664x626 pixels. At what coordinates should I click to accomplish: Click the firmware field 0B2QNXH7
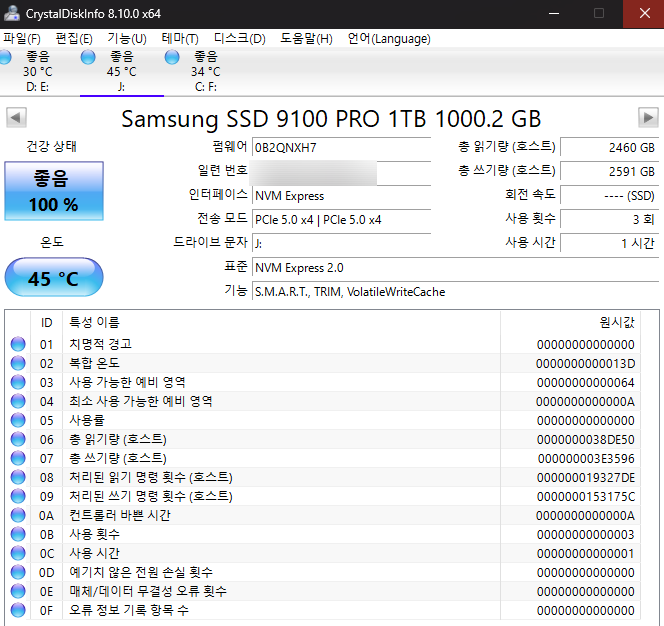pos(341,147)
